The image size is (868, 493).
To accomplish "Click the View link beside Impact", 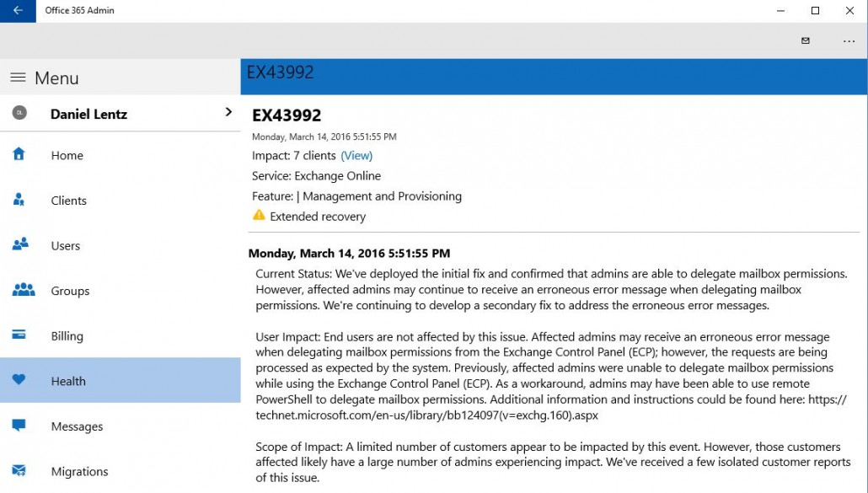I will tap(356, 156).
